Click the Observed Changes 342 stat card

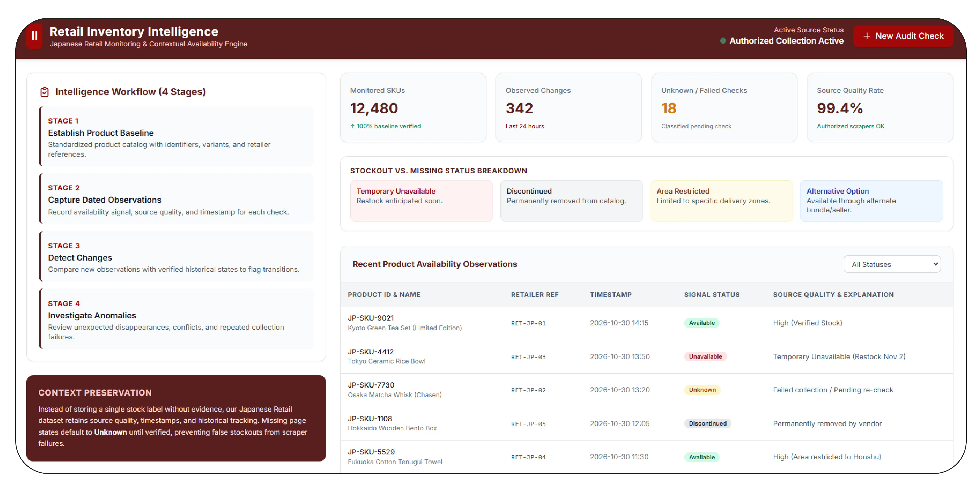[568, 108]
